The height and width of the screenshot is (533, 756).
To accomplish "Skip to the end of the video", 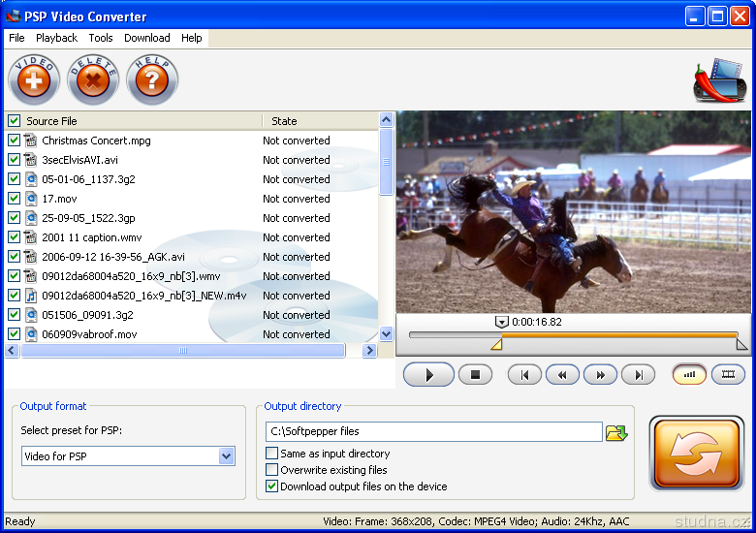I will pyautogui.click(x=638, y=375).
